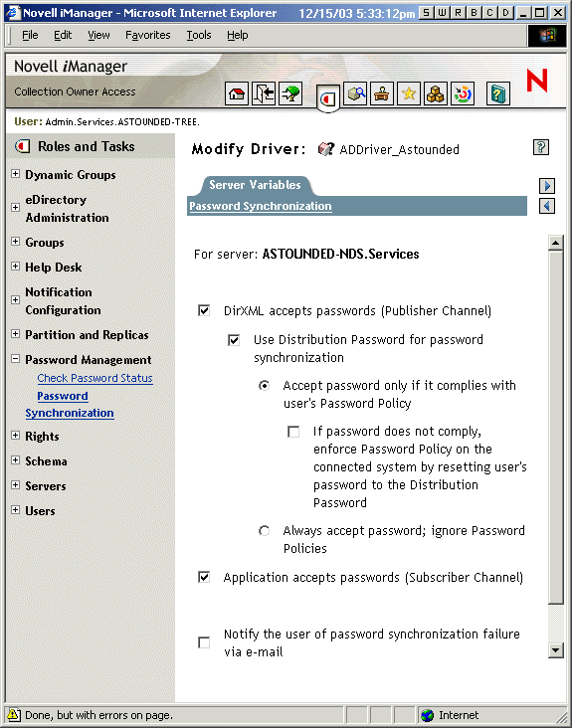Click the colored circle arrow icon in toolbar
This screenshot has width=572, height=728.
[463, 93]
